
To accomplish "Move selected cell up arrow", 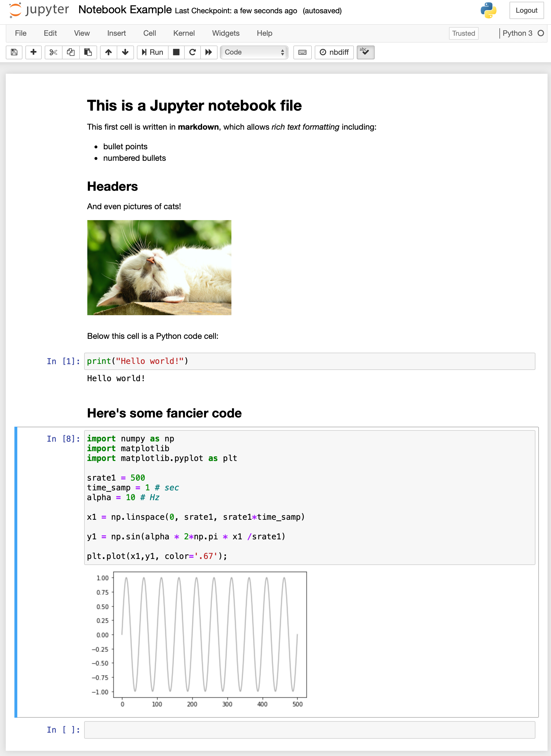I will coord(108,52).
